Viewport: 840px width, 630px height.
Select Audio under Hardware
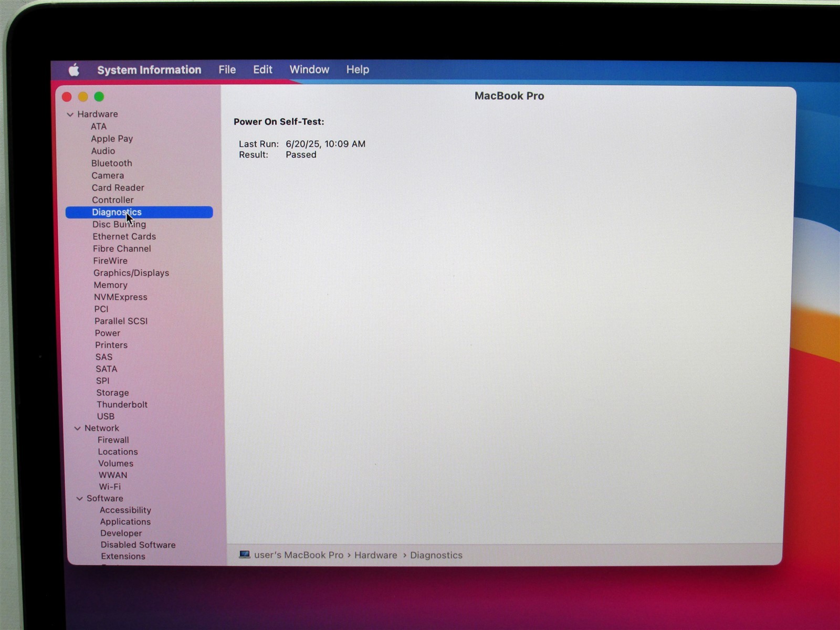coord(103,151)
